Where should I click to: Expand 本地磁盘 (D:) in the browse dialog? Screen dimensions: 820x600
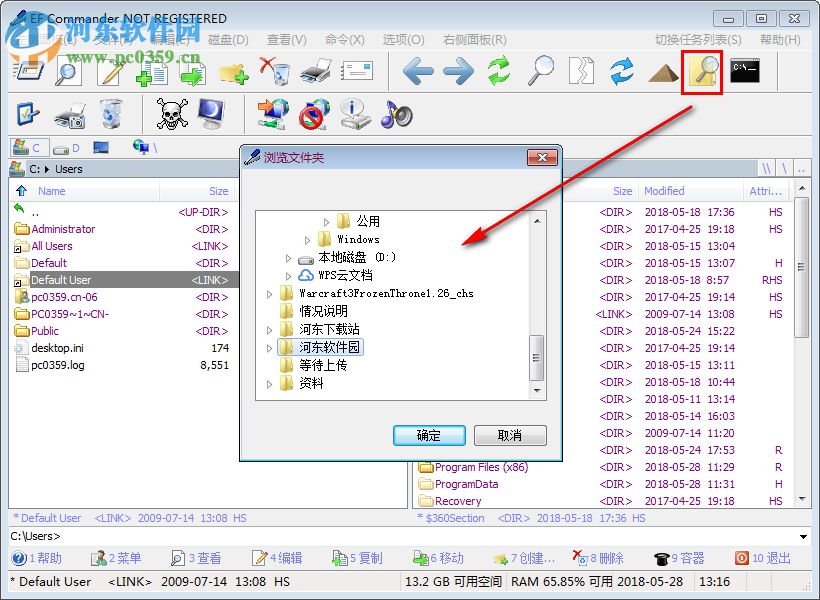click(x=287, y=256)
